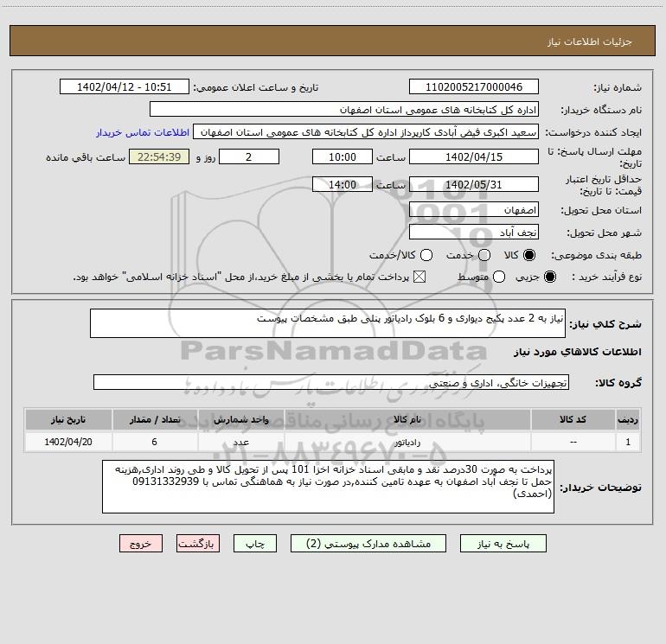The width and height of the screenshot is (666, 644).
Task: Click the تاریخ نیاز column header
Action: coord(68,419)
